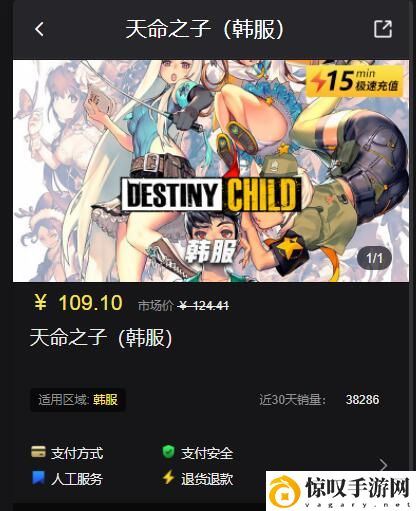This screenshot has width=416, height=511.
Task: Tap the 市场价 ¥124.41 strikethrough price
Action: pos(183,305)
